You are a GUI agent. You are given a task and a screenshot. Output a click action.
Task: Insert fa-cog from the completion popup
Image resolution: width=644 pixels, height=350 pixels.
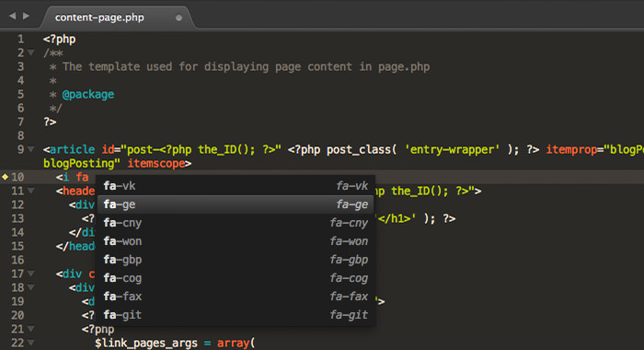[236, 278]
